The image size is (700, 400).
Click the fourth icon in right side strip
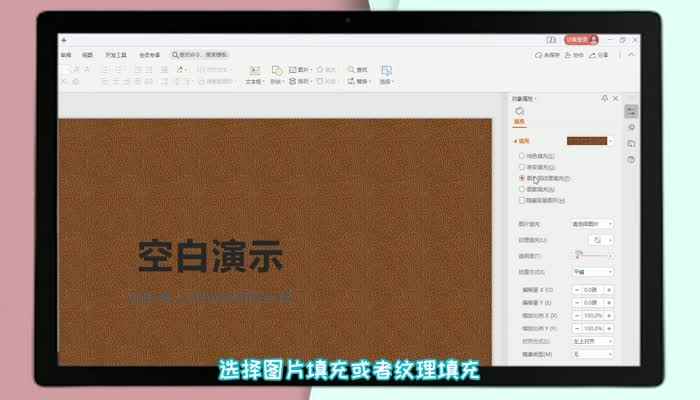[x=631, y=159]
